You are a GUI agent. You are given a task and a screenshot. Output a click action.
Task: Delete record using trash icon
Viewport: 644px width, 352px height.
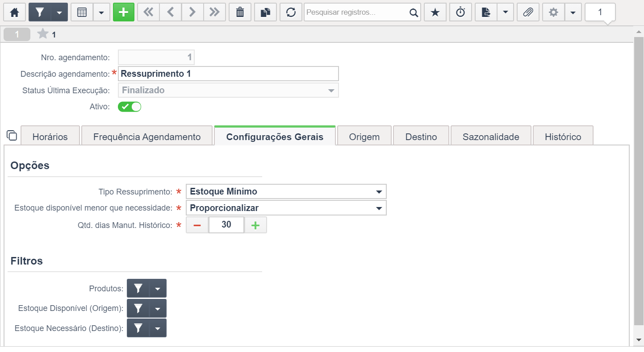pos(240,12)
